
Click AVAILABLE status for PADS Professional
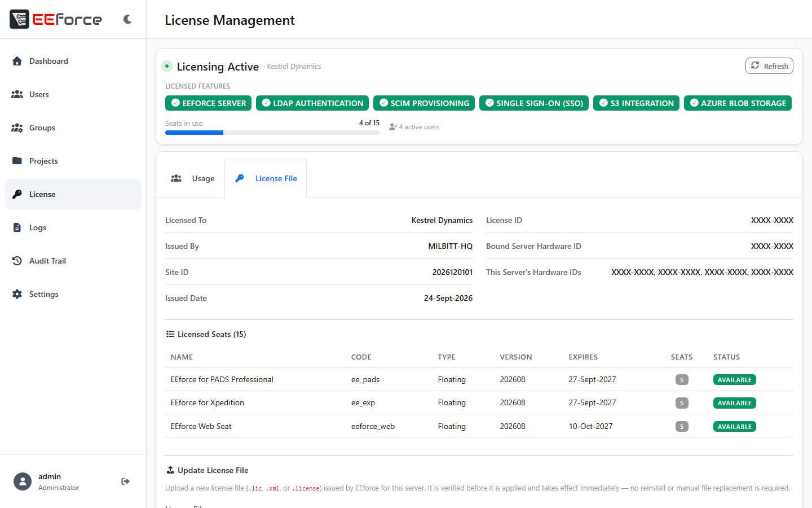(734, 380)
